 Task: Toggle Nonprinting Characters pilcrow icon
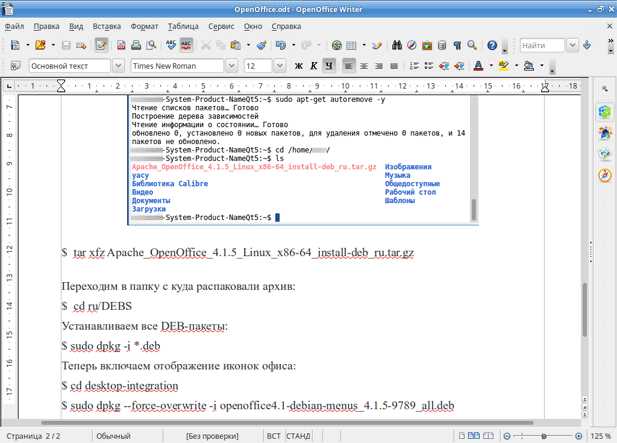click(457, 45)
